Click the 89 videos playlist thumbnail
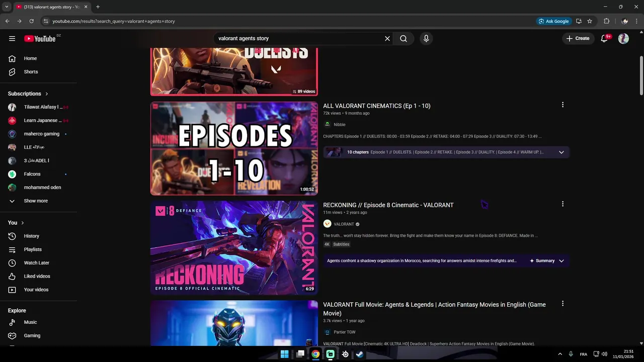 (x=234, y=71)
